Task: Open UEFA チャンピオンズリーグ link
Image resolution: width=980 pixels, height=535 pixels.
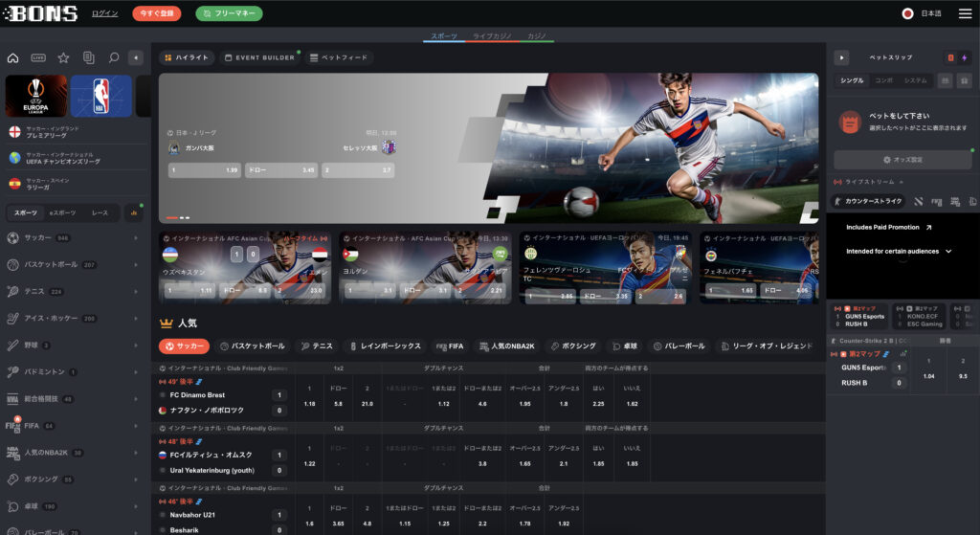Action: point(75,158)
